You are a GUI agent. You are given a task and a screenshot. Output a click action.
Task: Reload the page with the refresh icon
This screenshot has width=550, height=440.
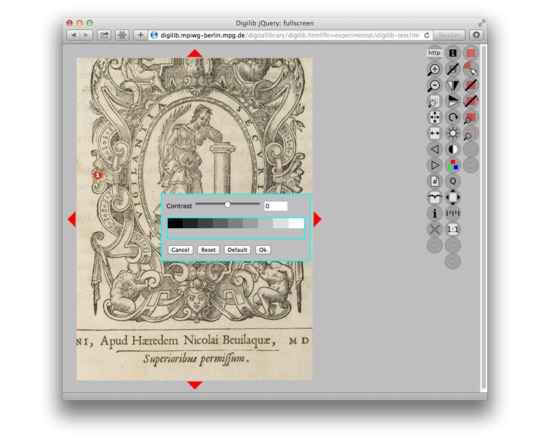427,35
